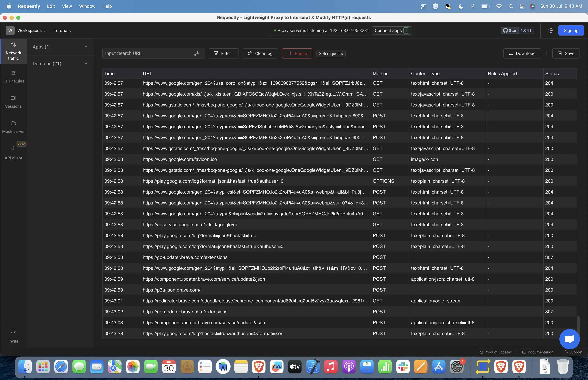
Task: Click the Clear log button
Action: coord(260,53)
